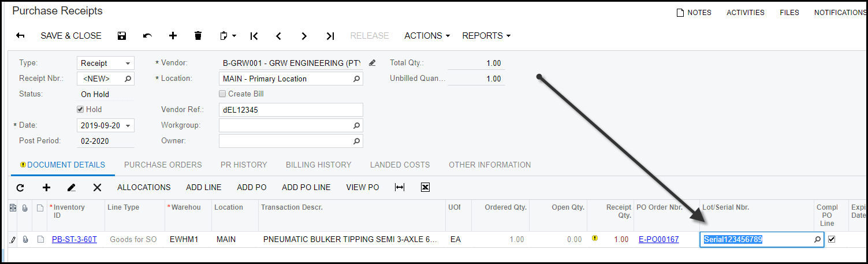Open the Landed Costs tab
The width and height of the screenshot is (868, 264).
(400, 165)
